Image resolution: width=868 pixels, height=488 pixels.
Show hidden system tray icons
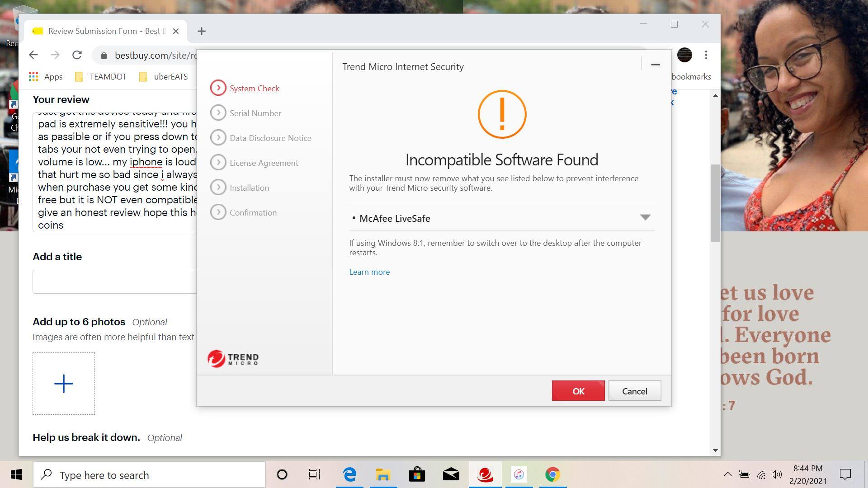pyautogui.click(x=727, y=474)
